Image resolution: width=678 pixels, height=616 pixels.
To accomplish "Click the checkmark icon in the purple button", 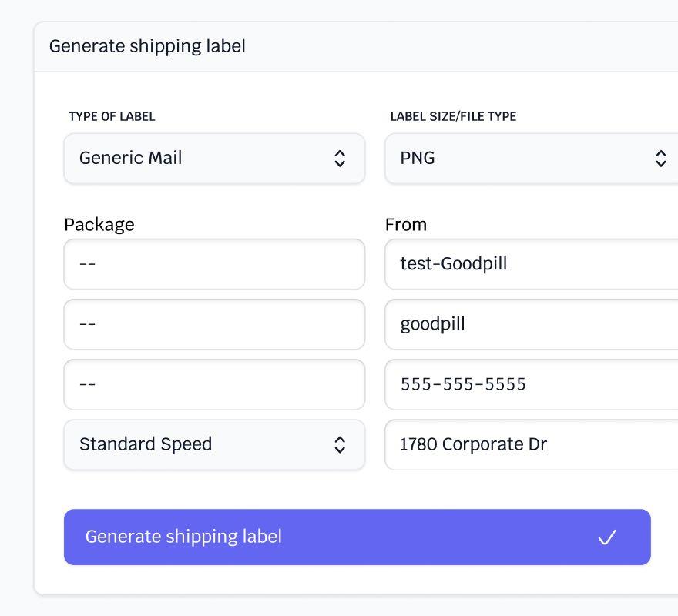I will pos(607,537).
